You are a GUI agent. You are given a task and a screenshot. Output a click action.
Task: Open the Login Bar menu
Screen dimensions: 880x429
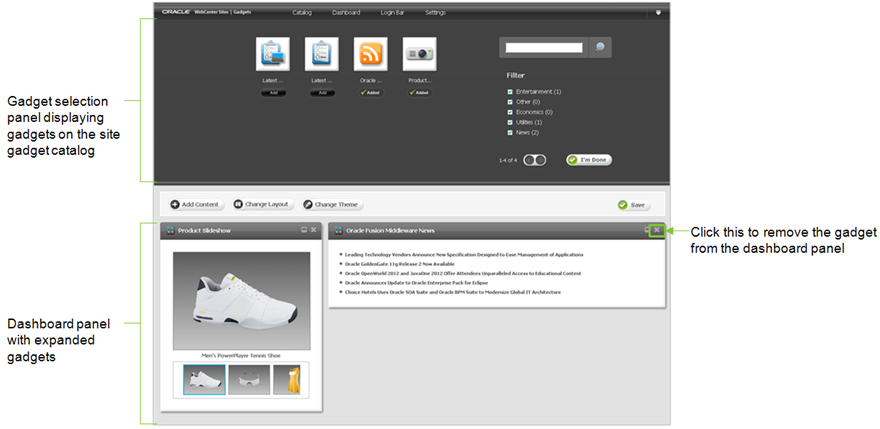[392, 12]
